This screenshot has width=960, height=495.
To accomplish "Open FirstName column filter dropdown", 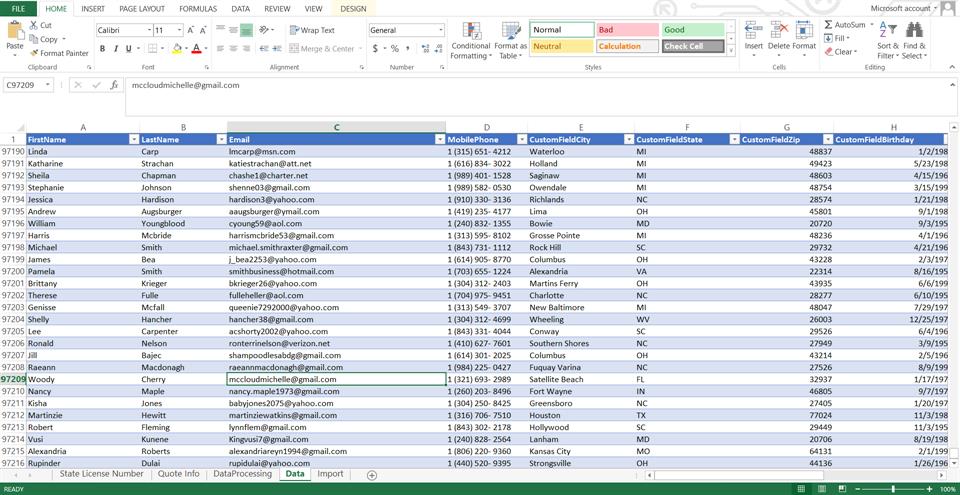I will (134, 140).
